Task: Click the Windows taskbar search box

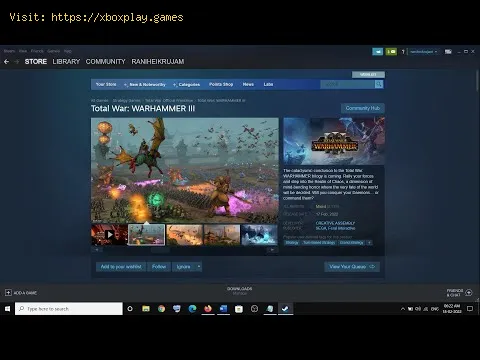Action: pos(69,309)
